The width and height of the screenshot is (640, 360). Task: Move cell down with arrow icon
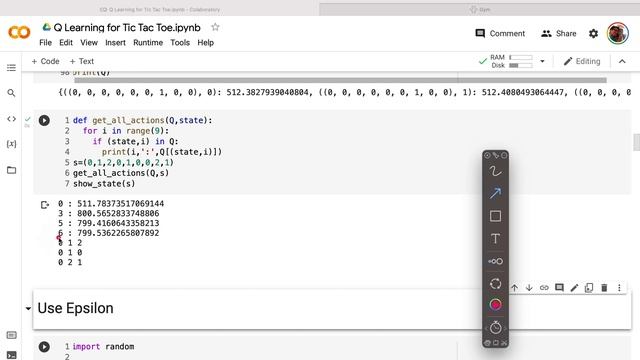tap(529, 288)
